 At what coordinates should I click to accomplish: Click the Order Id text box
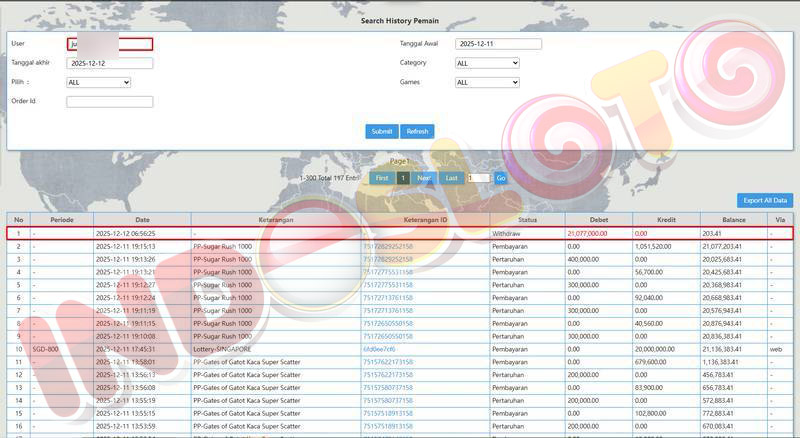pyautogui.click(x=109, y=101)
